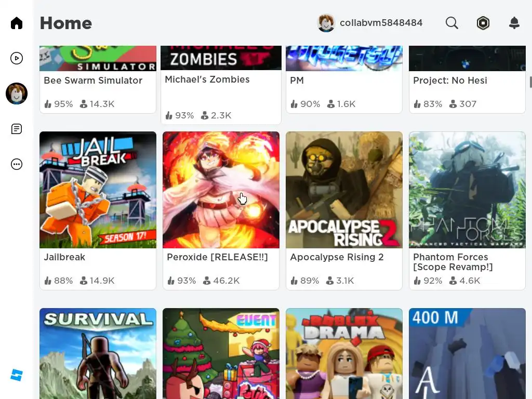This screenshot has height=399, width=532.
Task: Open the Home icon in sidebar
Action: click(x=16, y=23)
